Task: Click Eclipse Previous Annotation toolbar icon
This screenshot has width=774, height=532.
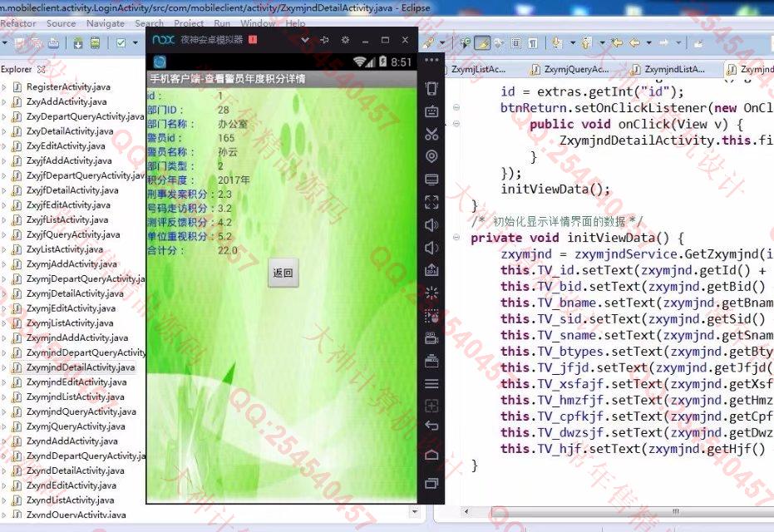Action: 586,43
